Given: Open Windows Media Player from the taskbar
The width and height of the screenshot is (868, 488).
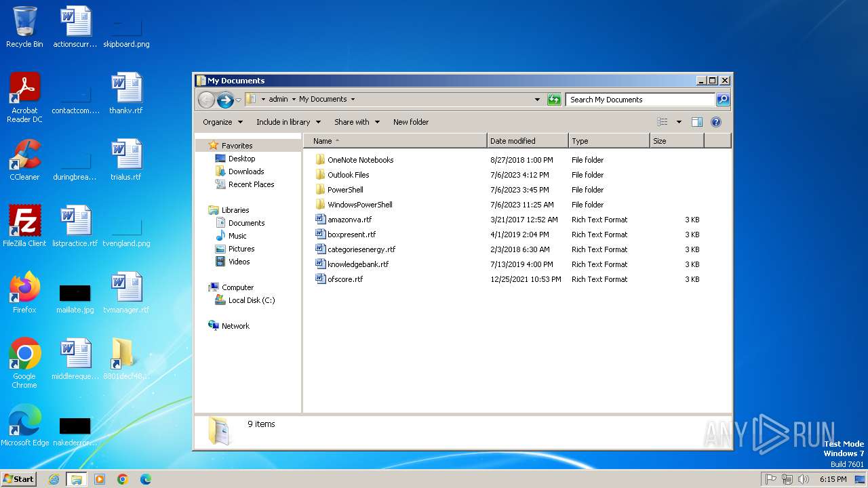Looking at the screenshot, I should pyautogui.click(x=100, y=479).
